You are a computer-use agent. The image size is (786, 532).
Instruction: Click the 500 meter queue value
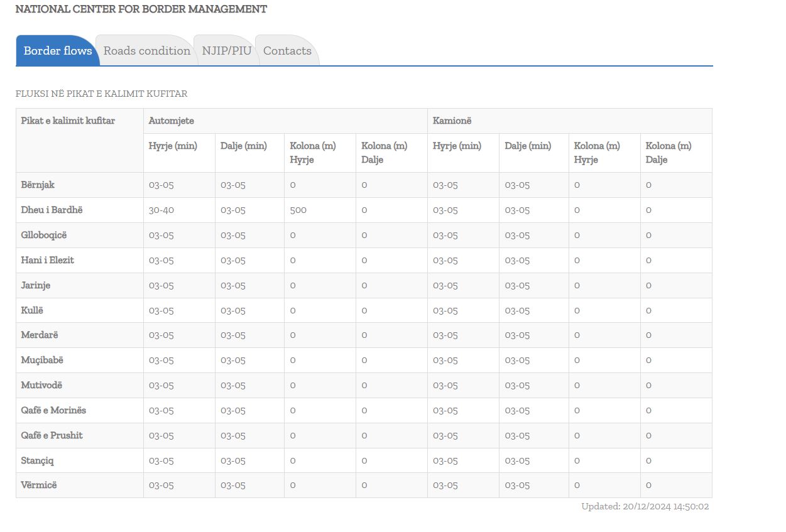tap(298, 210)
